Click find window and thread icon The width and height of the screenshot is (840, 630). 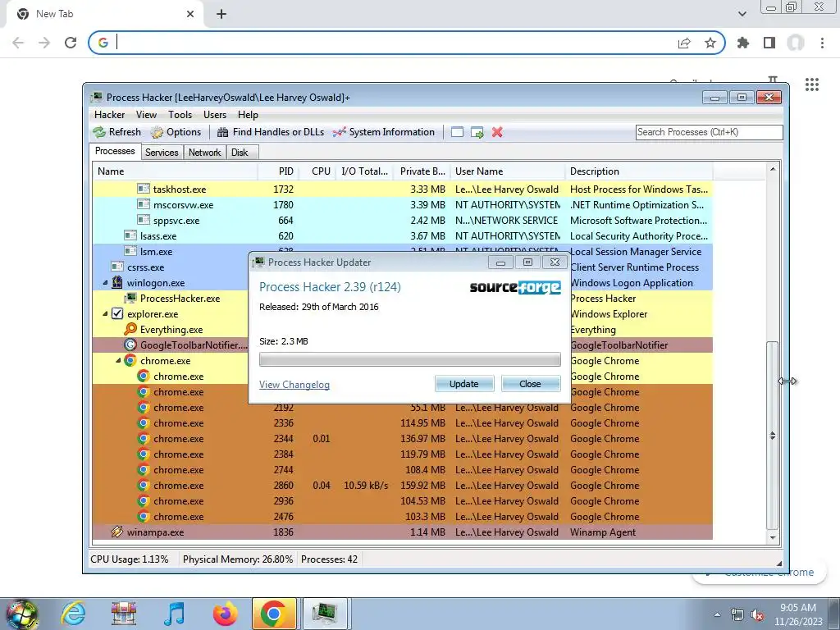pos(477,132)
